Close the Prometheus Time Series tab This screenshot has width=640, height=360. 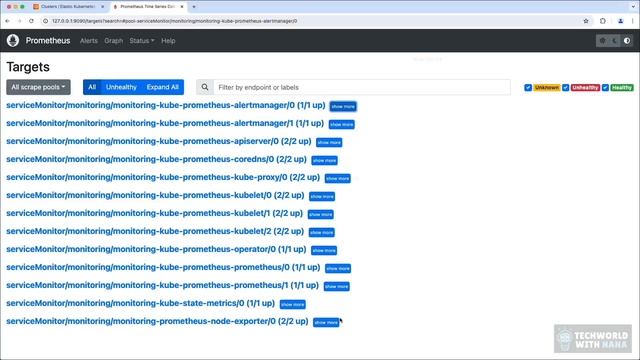(182, 7)
